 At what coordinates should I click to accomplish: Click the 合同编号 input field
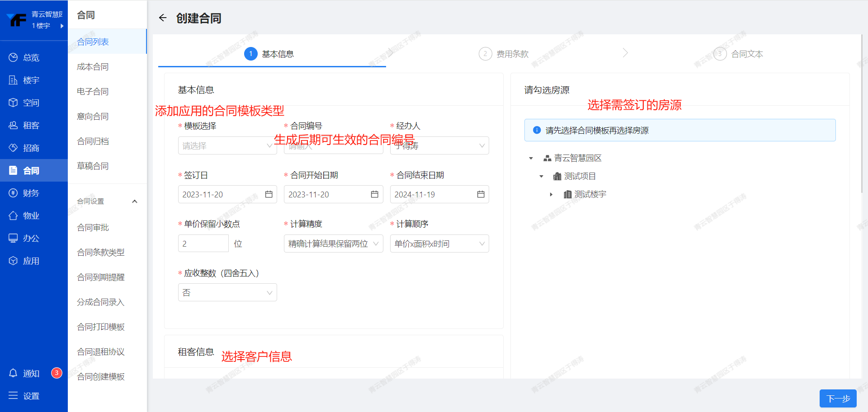333,145
